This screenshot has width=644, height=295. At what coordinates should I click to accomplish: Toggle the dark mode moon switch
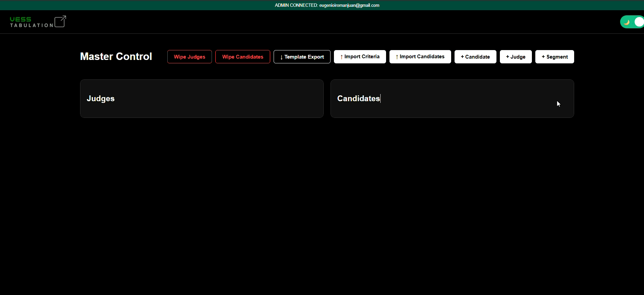pyautogui.click(x=632, y=22)
